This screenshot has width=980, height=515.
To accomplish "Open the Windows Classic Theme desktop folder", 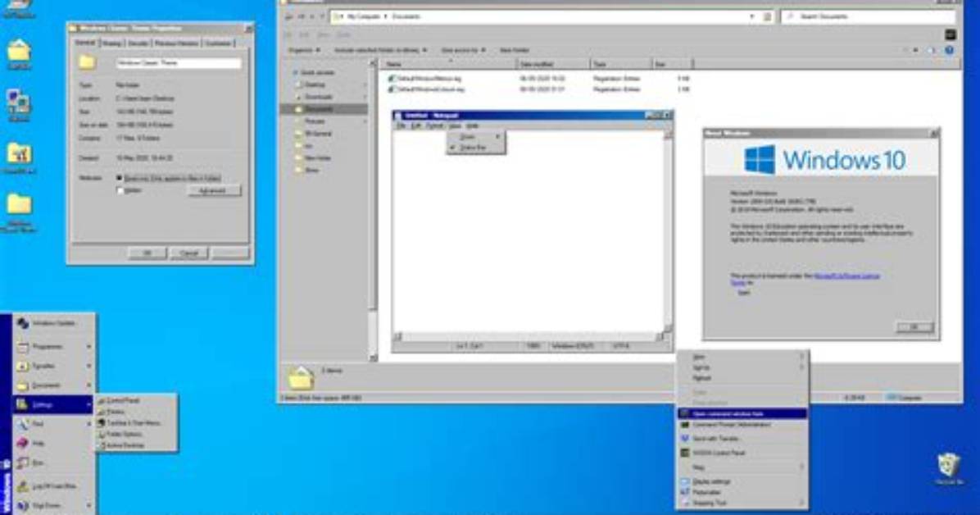I will [20, 212].
